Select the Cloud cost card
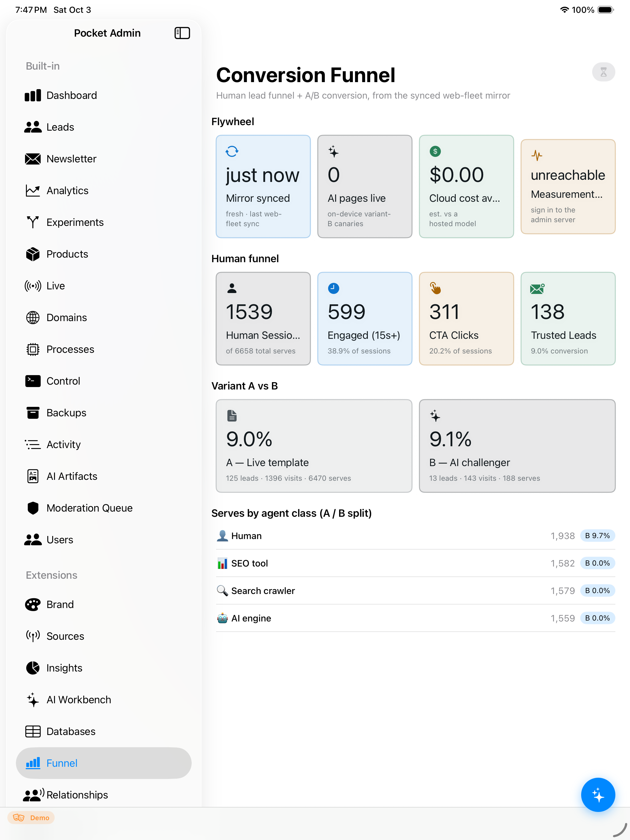630x840 pixels. coord(466,186)
